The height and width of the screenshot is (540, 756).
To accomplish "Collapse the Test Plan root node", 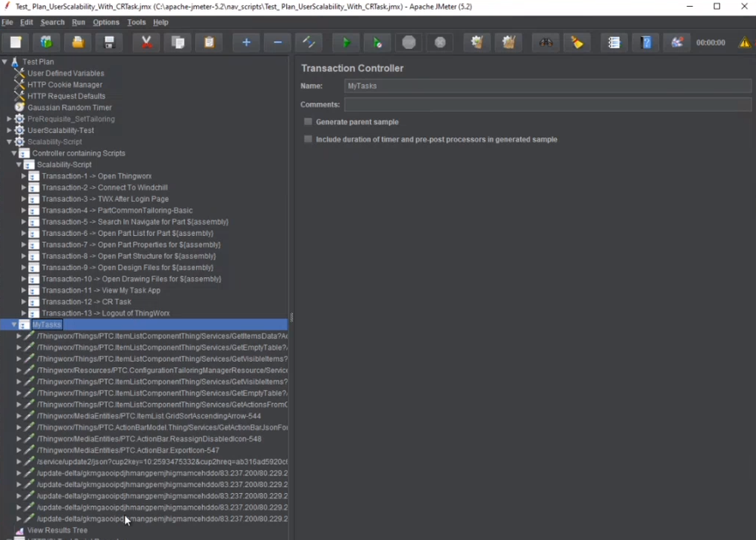I will (5, 62).
